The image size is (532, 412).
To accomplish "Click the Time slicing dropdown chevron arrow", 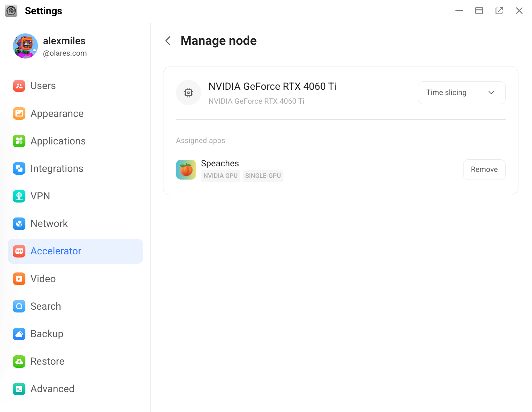I will click(491, 93).
